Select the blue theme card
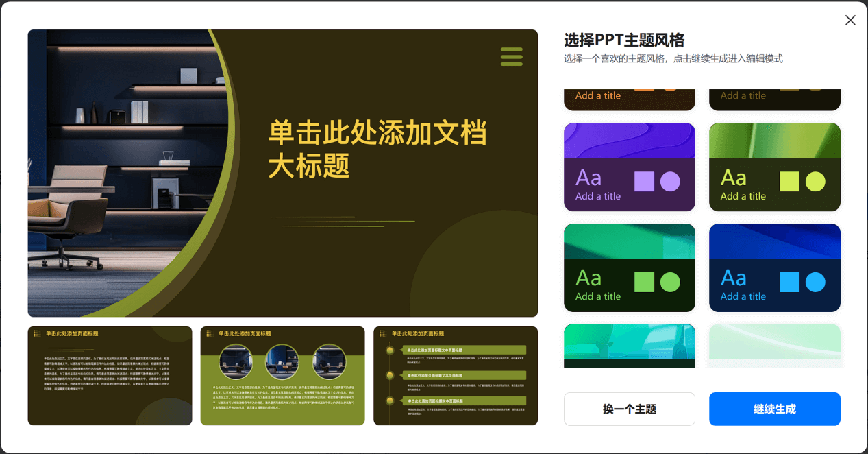 tap(775, 267)
